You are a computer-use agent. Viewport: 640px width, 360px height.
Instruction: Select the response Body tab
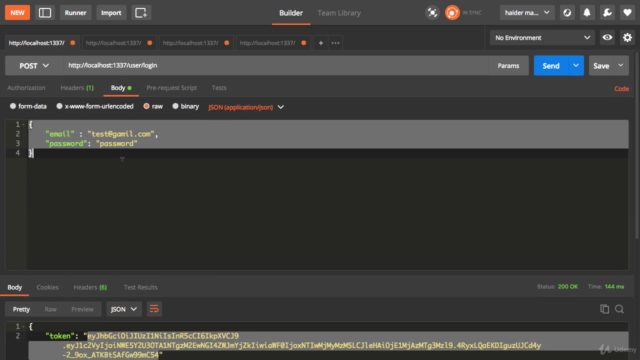tap(15, 287)
